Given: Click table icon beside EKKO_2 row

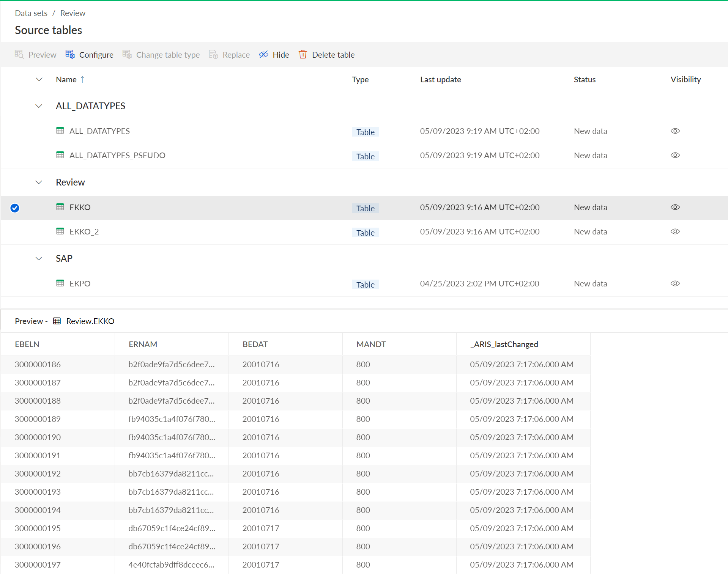Looking at the screenshot, I should (x=60, y=231).
